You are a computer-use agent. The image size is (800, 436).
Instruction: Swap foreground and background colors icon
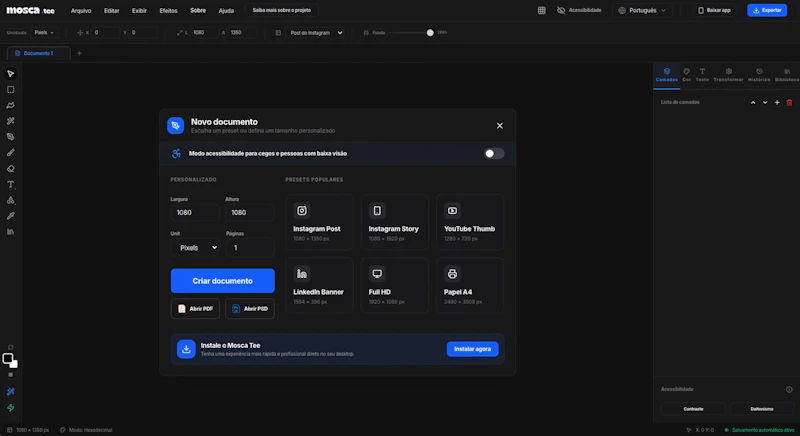click(x=11, y=347)
